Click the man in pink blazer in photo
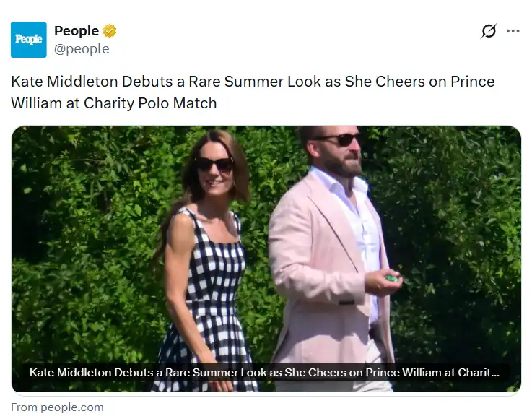The width and height of the screenshot is (532, 416). click(x=334, y=258)
